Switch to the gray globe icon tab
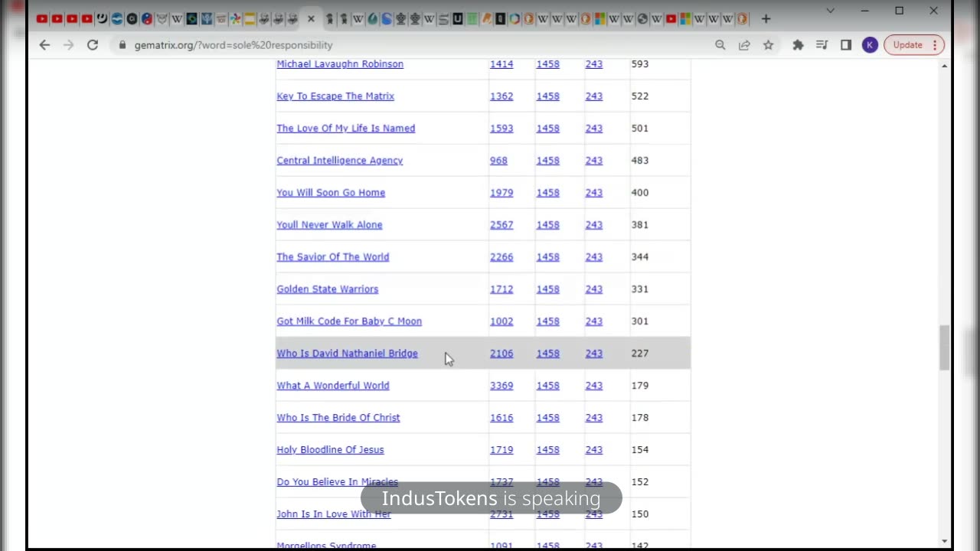The image size is (980, 551). 642,18
